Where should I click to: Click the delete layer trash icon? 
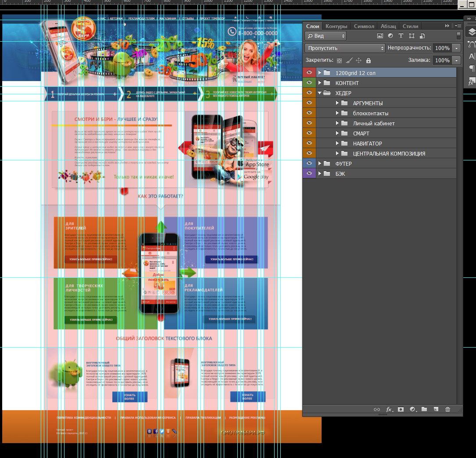click(x=447, y=409)
